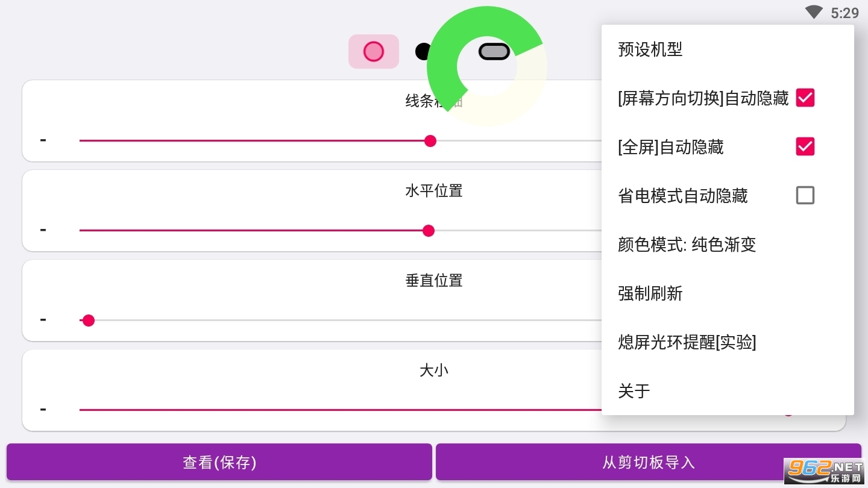
Task: Click the 查看(保存) button
Action: coord(219,462)
